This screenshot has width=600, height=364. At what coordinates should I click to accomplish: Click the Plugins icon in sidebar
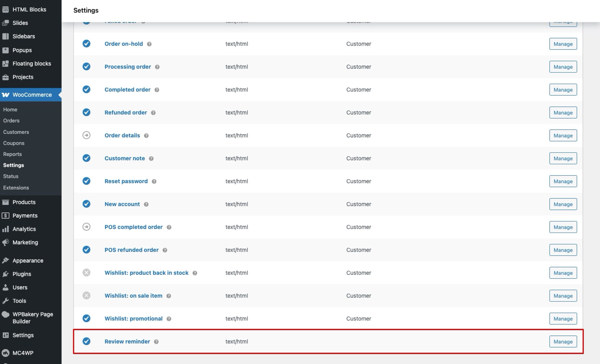[5, 274]
